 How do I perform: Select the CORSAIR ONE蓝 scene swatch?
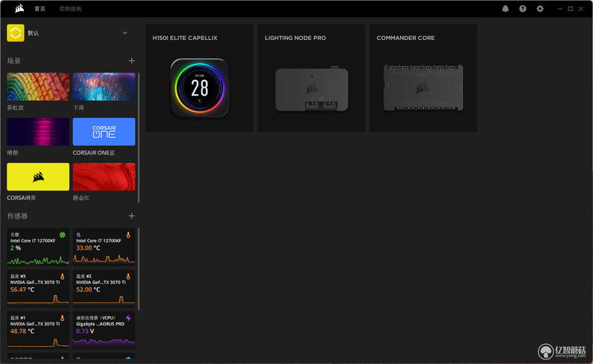[x=104, y=132]
